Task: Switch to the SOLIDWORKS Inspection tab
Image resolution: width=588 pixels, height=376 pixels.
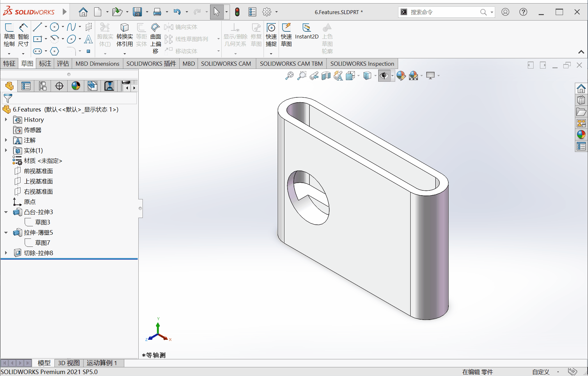Action: point(362,63)
